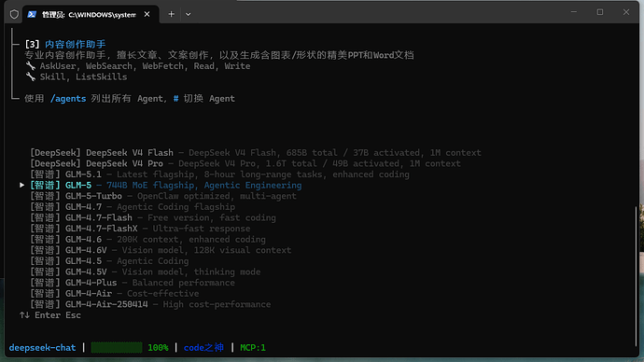Screen dimensions: 644x362
Task: Pick GLM-4.6 200K context row
Action: coord(147,239)
